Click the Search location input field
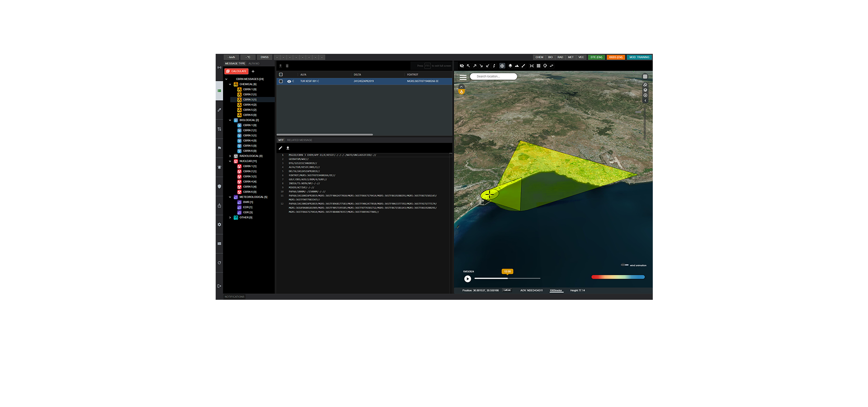The width and height of the screenshot is (868, 407). tap(494, 76)
